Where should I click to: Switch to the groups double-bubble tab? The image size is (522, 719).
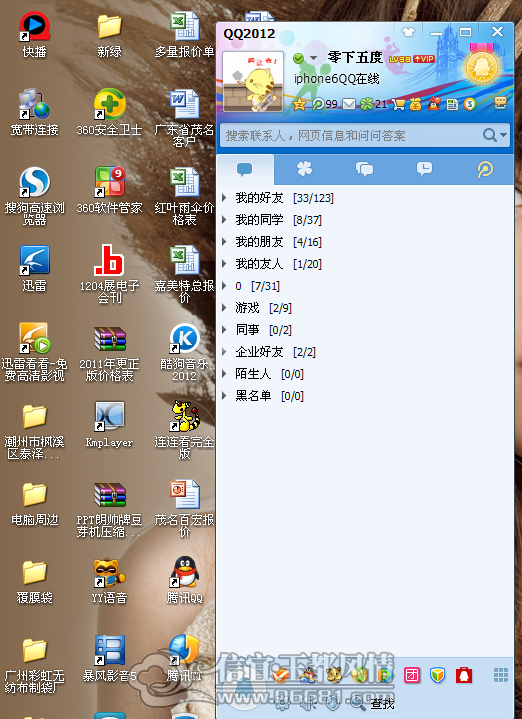point(364,170)
